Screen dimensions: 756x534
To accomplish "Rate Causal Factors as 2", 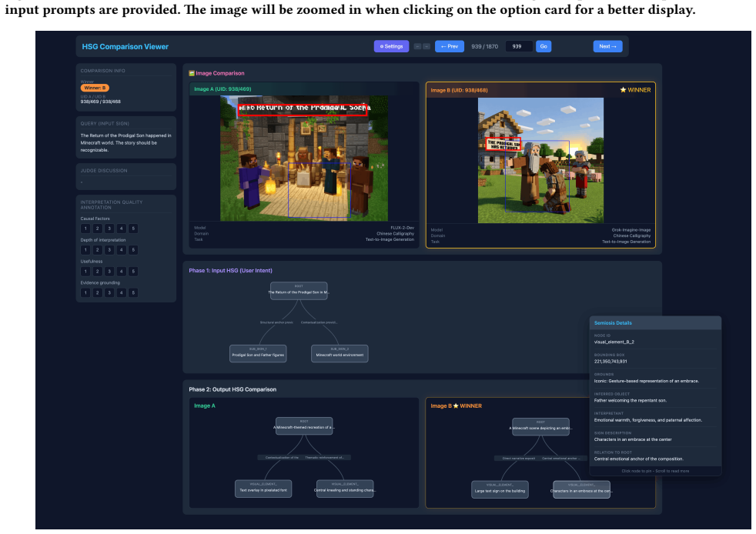I will (x=98, y=229).
